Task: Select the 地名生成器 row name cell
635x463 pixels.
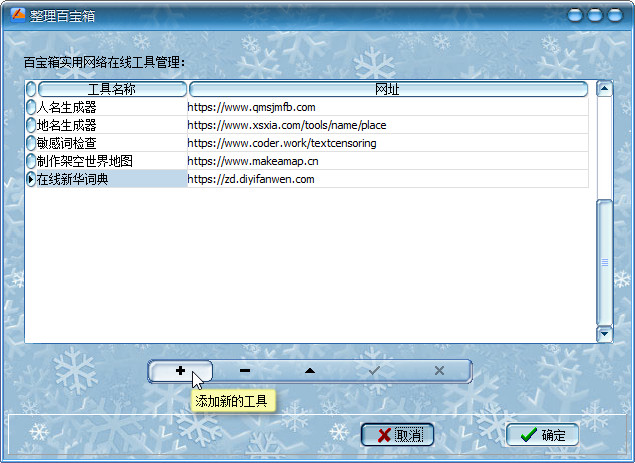Action: [x=110, y=125]
